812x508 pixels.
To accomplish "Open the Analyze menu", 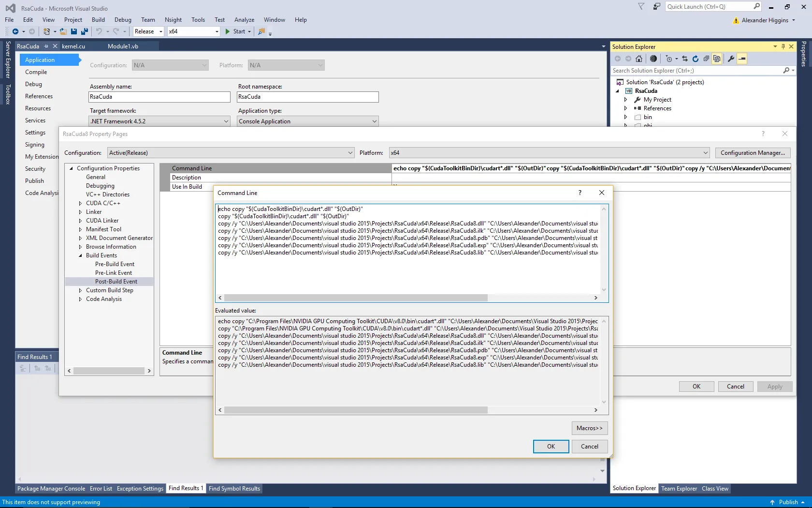I will [x=244, y=20].
